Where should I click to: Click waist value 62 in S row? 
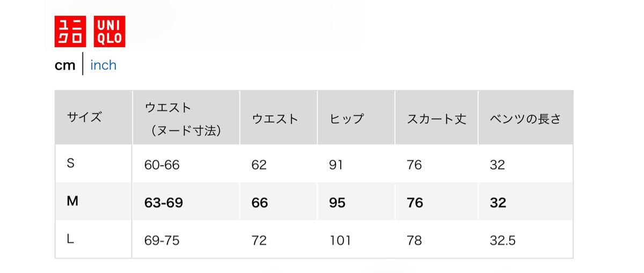point(259,165)
